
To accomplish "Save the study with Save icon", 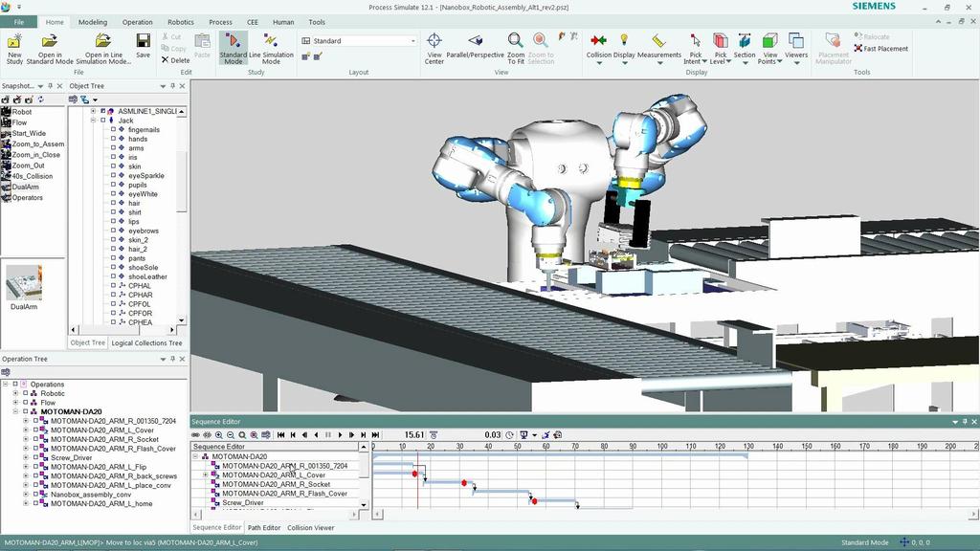I will (144, 42).
